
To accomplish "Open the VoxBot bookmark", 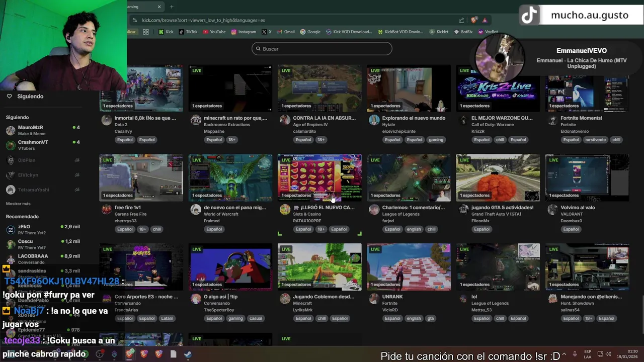I will [x=488, y=32].
